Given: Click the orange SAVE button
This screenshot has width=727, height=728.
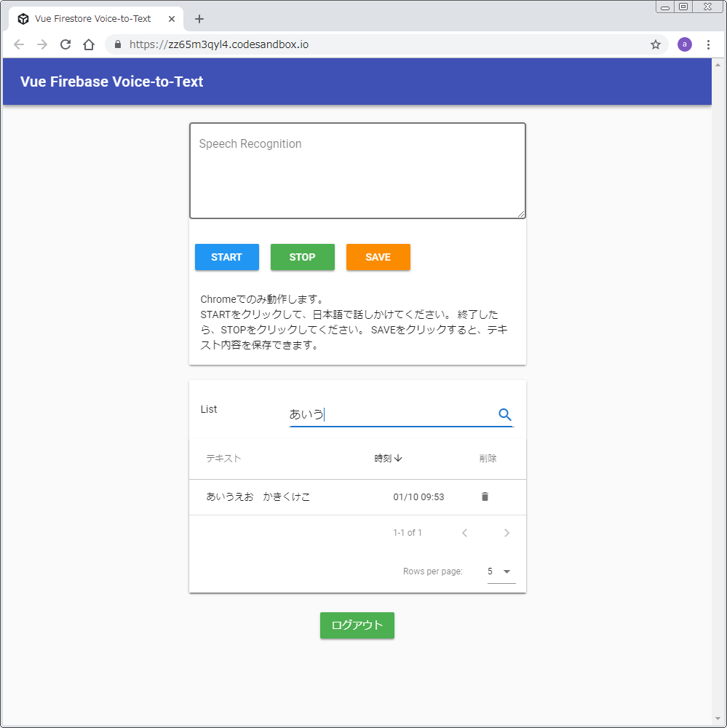Looking at the screenshot, I should tap(378, 257).
